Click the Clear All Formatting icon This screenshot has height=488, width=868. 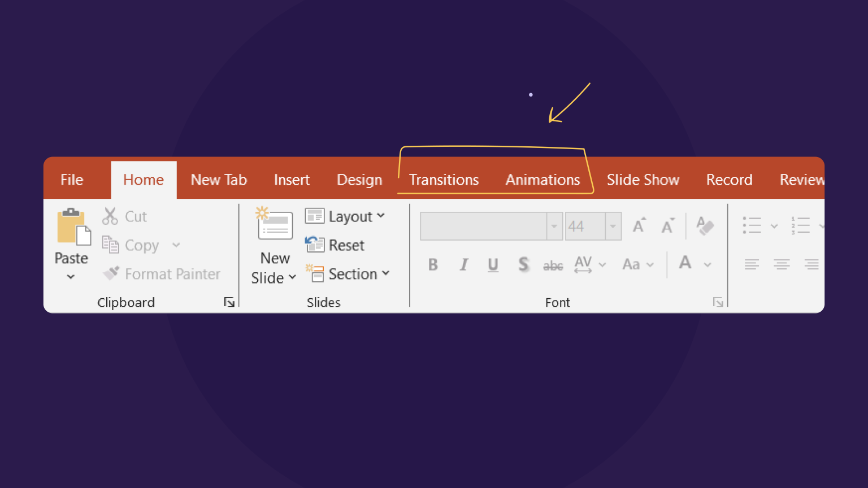705,225
